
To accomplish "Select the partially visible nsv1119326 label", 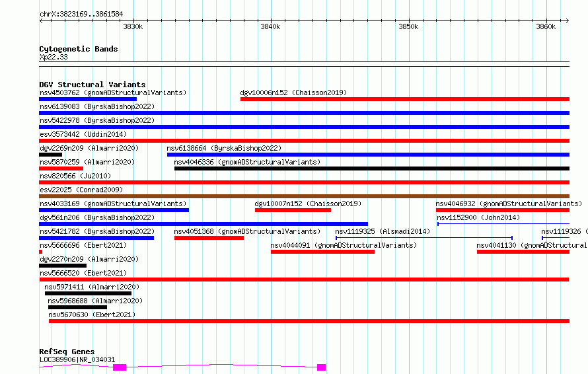I will click(x=564, y=231).
